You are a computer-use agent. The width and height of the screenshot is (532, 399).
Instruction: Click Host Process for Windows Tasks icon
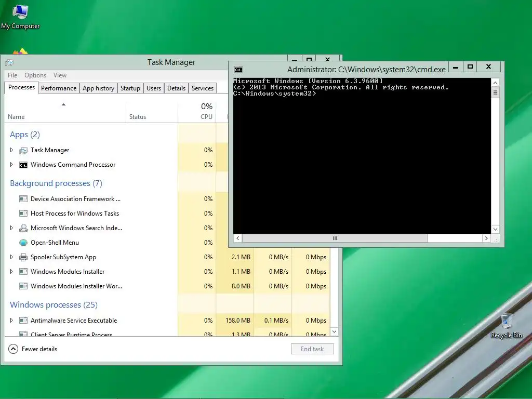(23, 214)
